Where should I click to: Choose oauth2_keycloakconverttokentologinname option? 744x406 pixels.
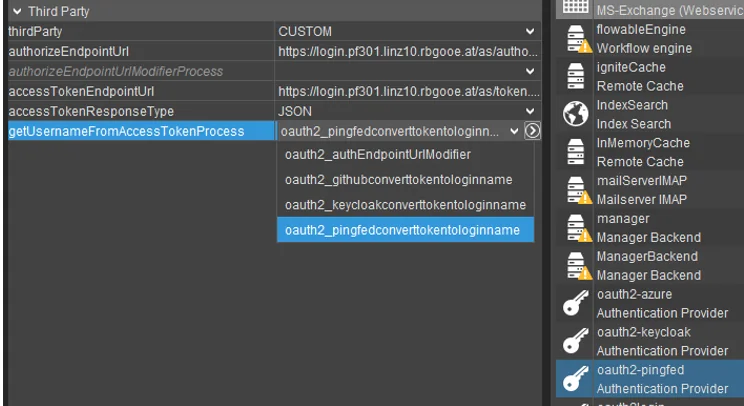[405, 204]
